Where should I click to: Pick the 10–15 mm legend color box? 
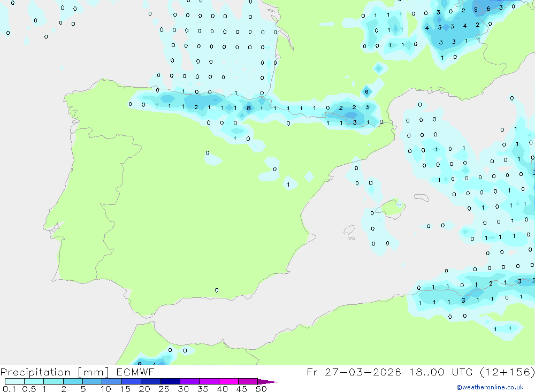[x=112, y=381]
